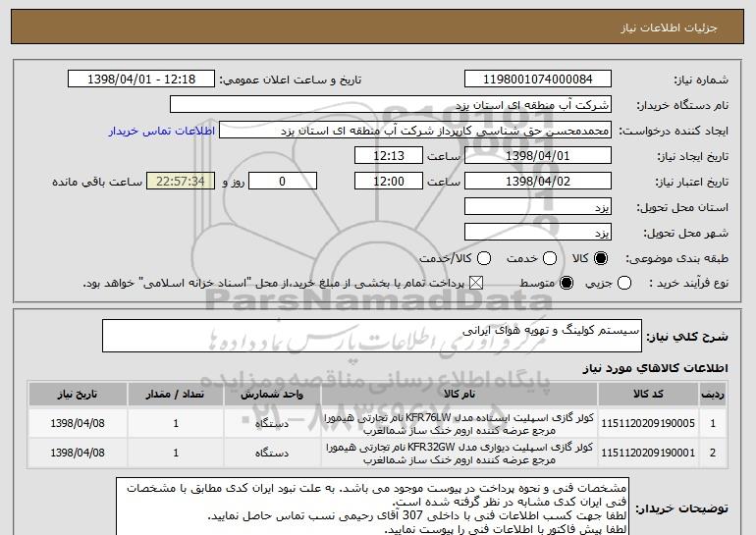
Task: Click the کد کالا column header
Action: click(x=648, y=395)
